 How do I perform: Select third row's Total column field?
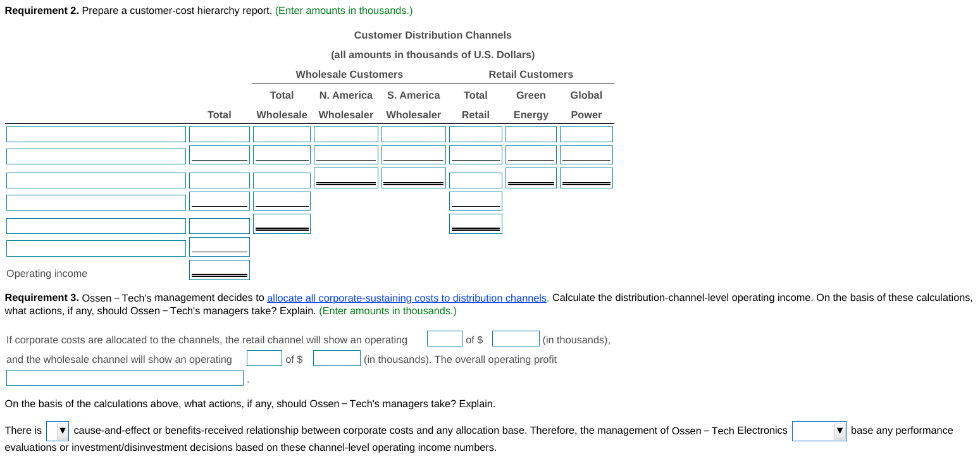click(220, 180)
